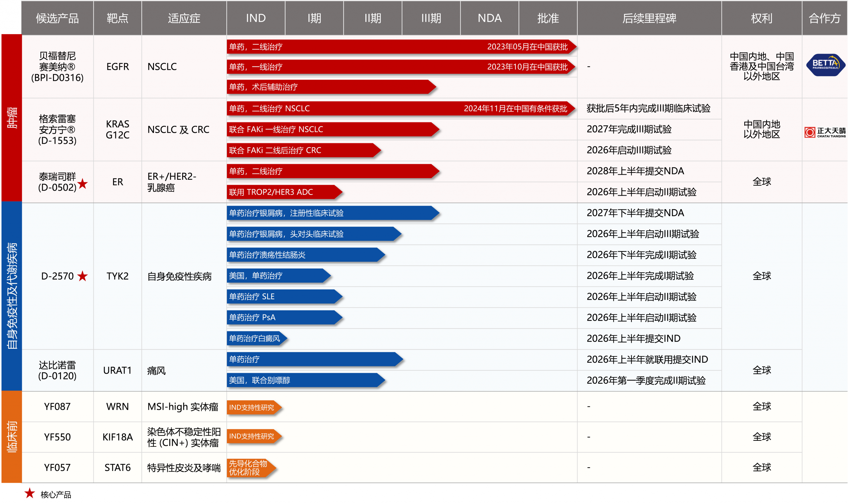
Task: Click the 先导化合物优化阶段 arrow for YF057
Action: coord(250,467)
